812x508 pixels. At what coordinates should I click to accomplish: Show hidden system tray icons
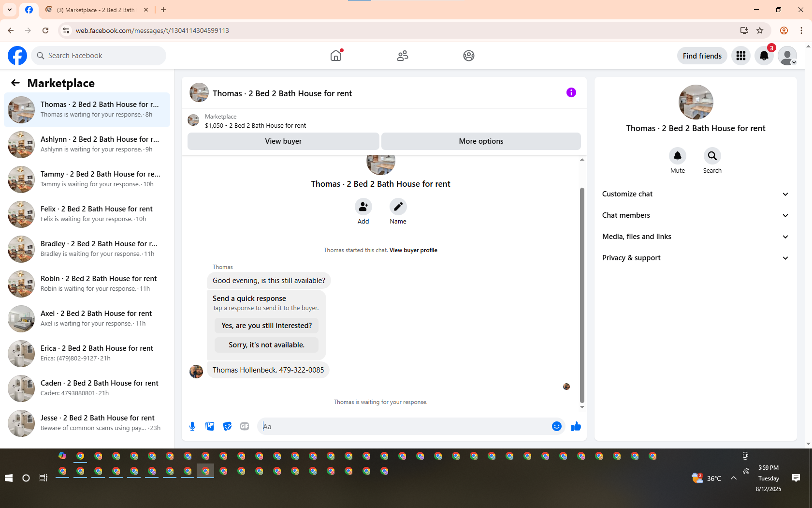click(x=734, y=478)
